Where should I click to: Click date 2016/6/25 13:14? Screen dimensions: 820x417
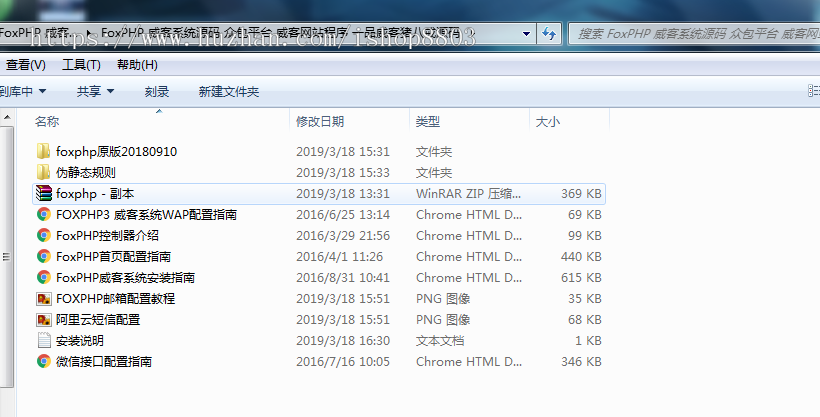click(343, 215)
